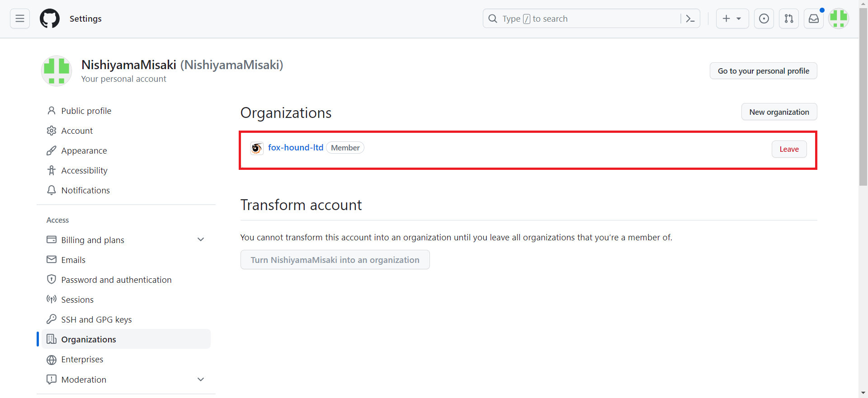This screenshot has width=868, height=398.
Task: Open Public profile settings
Action: coord(86,111)
